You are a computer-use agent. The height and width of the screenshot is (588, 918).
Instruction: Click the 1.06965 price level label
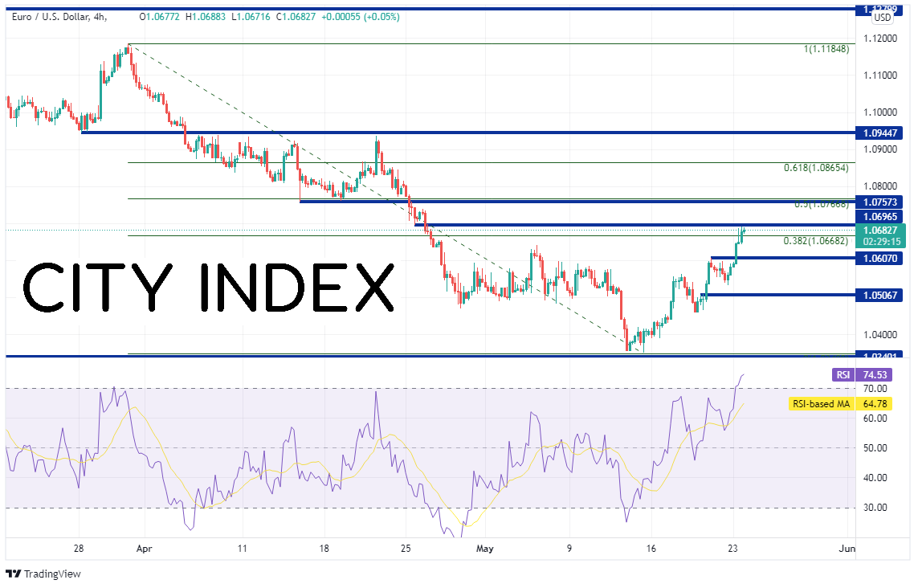pyautogui.click(x=879, y=217)
